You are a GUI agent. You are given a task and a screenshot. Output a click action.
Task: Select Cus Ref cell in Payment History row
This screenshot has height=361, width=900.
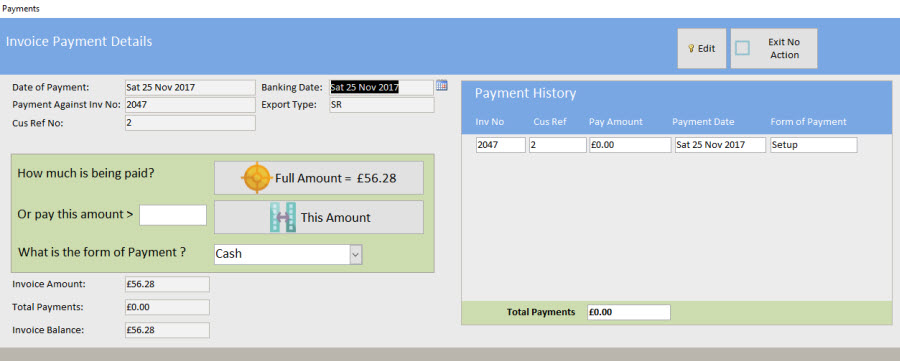click(x=558, y=145)
